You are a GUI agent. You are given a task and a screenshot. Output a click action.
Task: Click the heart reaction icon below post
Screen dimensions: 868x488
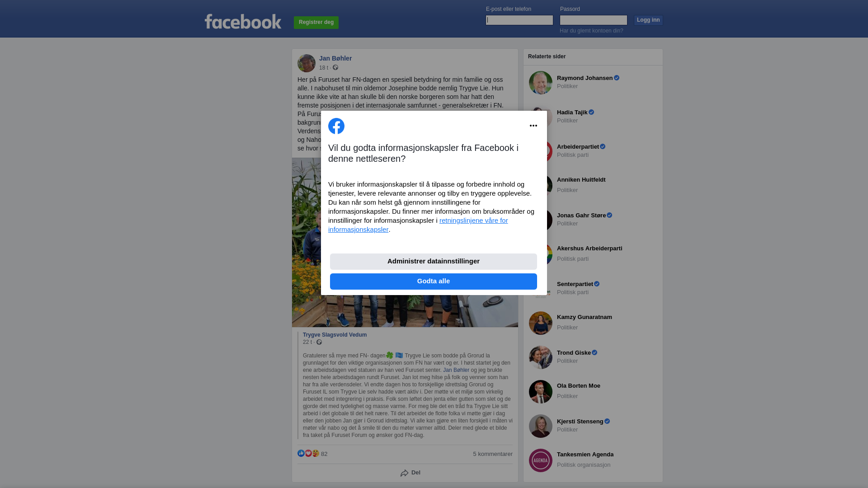308,453
